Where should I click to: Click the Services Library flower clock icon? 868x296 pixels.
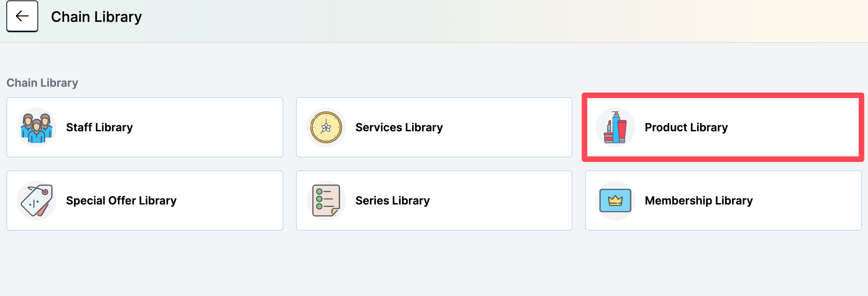point(326,128)
